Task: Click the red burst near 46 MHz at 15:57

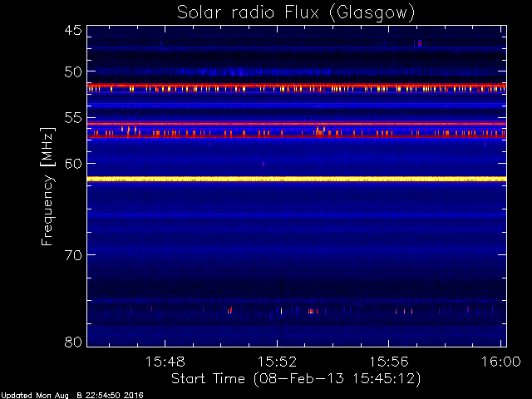Action: pyautogui.click(x=420, y=43)
